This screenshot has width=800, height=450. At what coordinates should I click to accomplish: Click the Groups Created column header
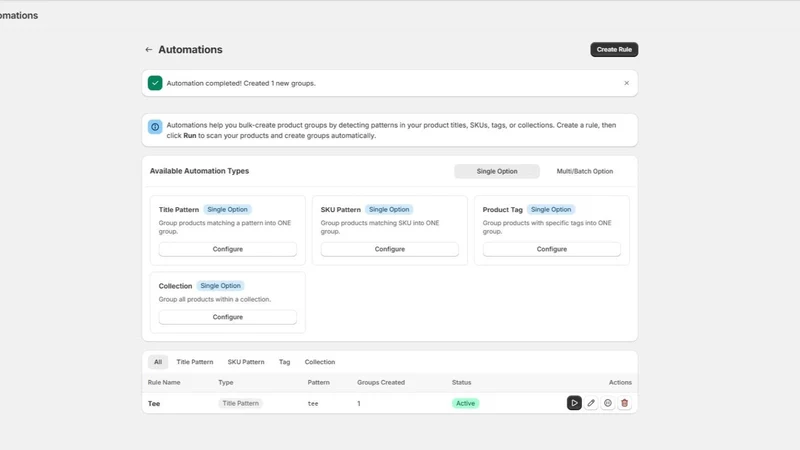tap(381, 382)
